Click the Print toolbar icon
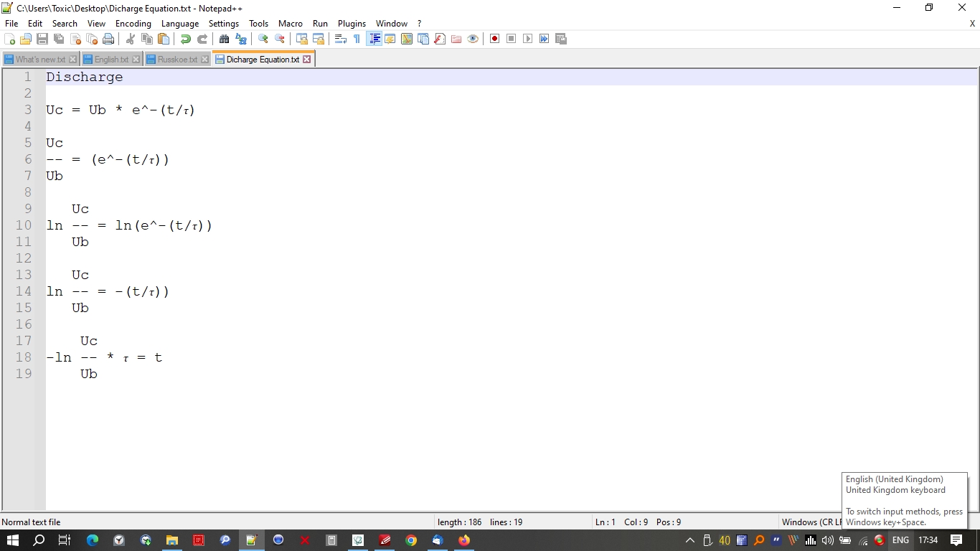 coord(108,39)
